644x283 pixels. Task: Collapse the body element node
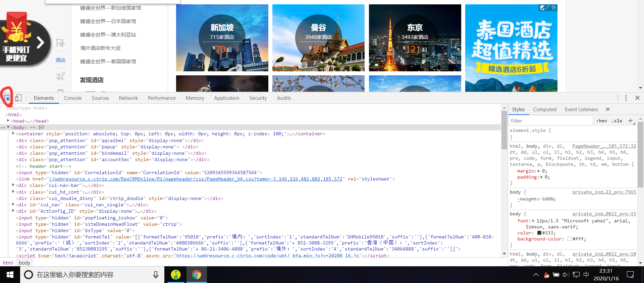8,127
